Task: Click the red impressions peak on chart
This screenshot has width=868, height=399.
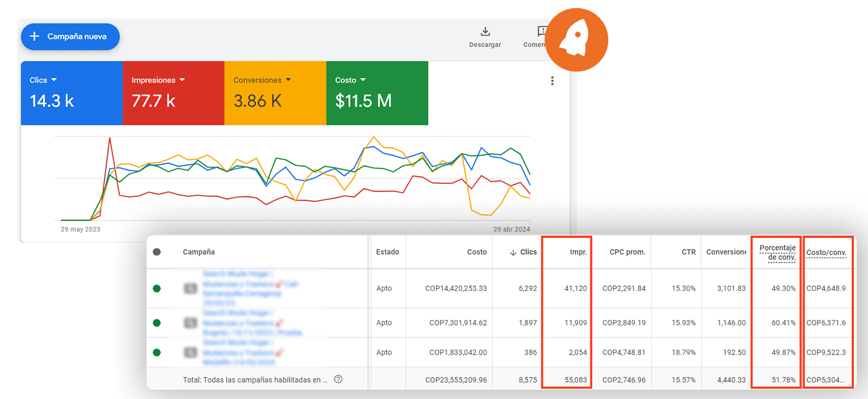Action: [x=109, y=138]
